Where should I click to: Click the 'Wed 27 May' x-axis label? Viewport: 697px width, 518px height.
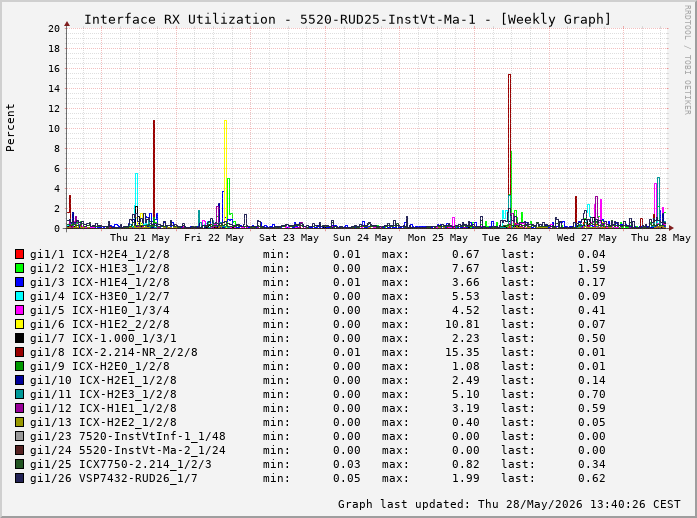(x=587, y=238)
